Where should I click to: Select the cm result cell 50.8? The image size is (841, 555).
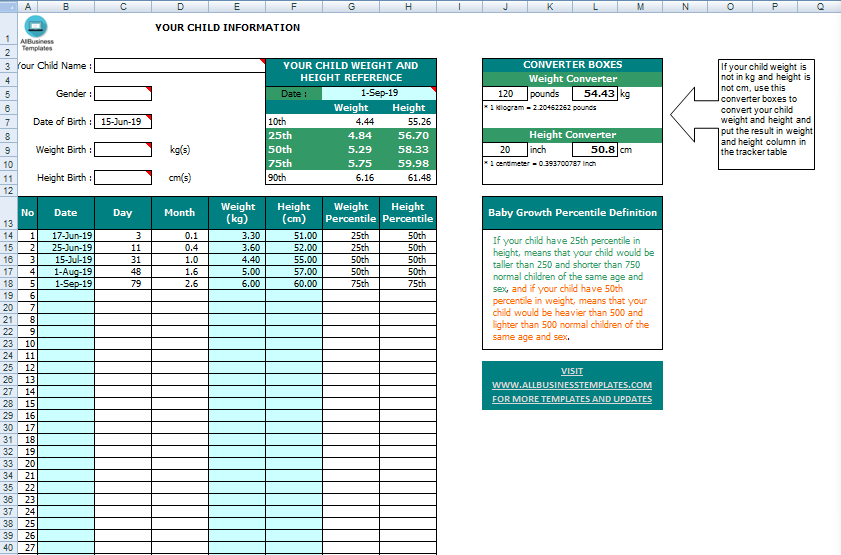[595, 150]
